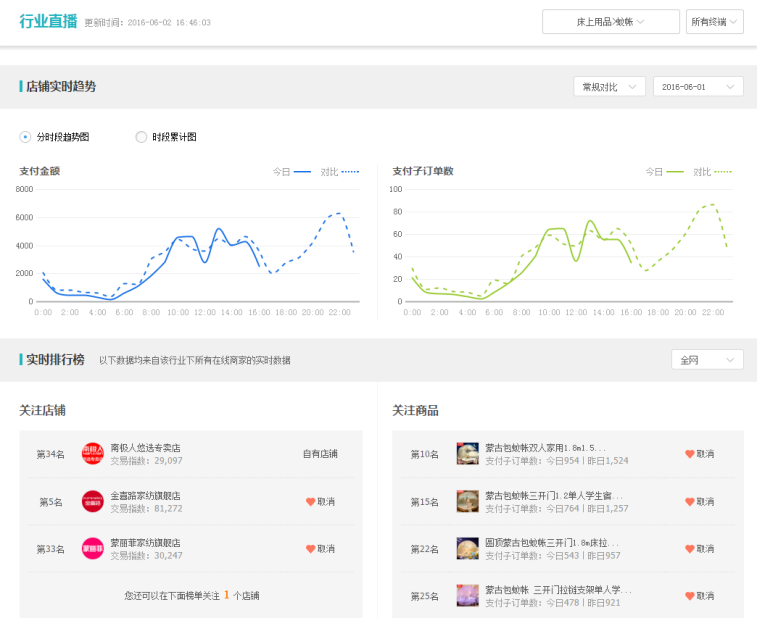Image resolution: width=757 pixels, height=618 pixels.
Task: Expand the 所有终端 device dropdown
Action: coord(714,21)
